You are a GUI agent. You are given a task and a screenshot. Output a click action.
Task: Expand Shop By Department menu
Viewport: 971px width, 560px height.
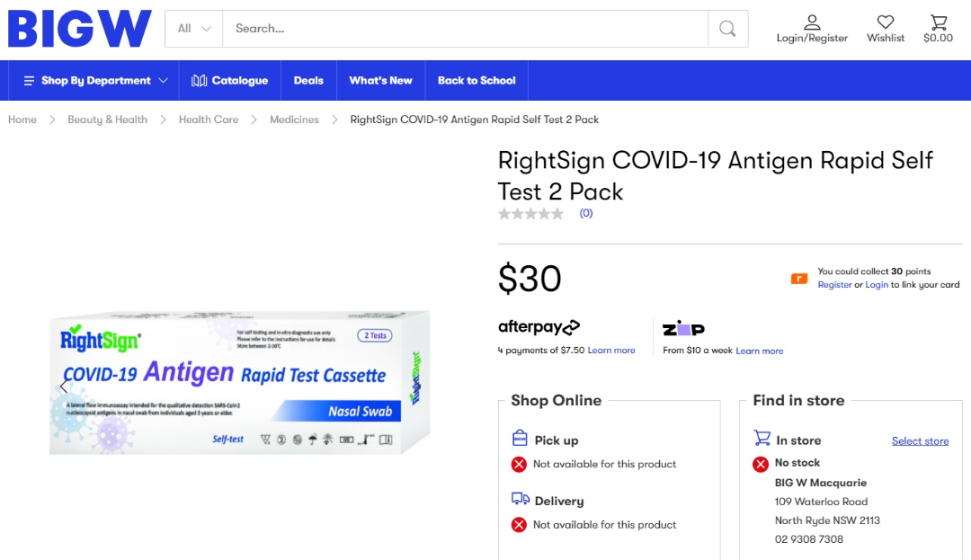pos(95,80)
